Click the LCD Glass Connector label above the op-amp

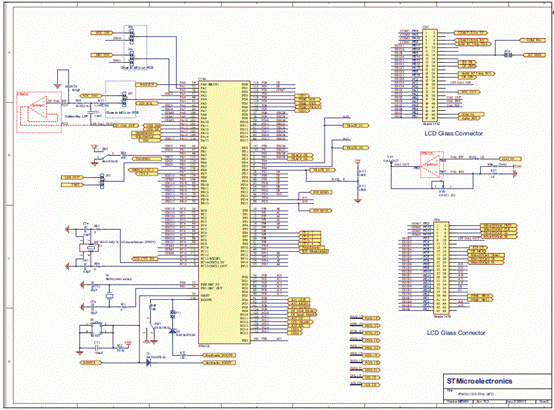point(454,133)
